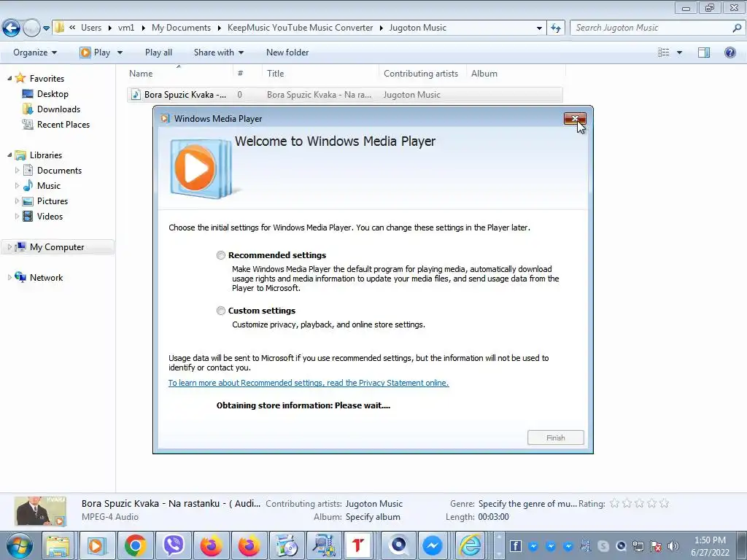Image resolution: width=747 pixels, height=560 pixels.
Task: Click the Play toolbar button
Action: [96, 52]
